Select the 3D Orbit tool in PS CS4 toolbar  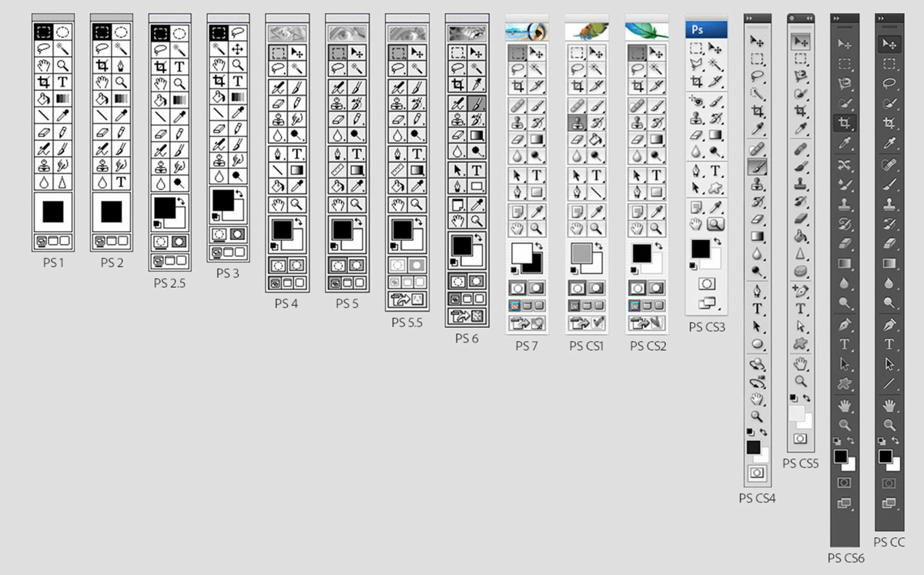coord(758,382)
